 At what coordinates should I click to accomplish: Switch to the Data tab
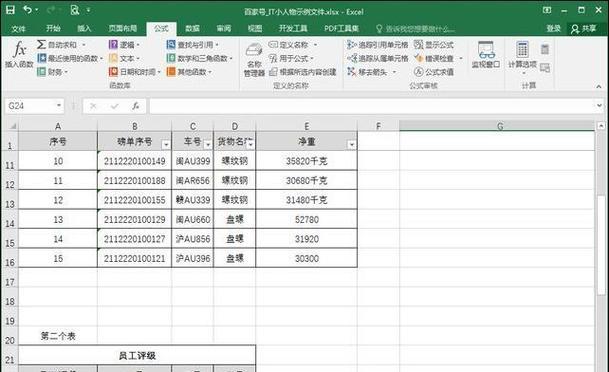[x=192, y=28]
